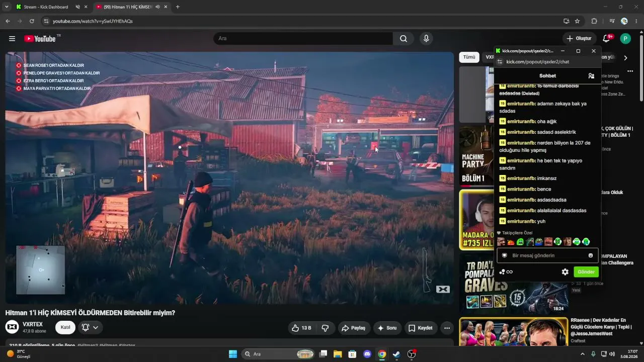This screenshot has width=644, height=362.
Task: Click the YouTube video player
Action: coord(229,177)
